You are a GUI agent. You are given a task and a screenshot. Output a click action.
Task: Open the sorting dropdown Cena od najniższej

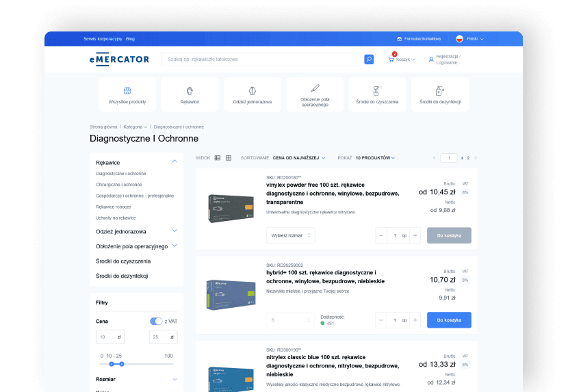[x=299, y=158]
